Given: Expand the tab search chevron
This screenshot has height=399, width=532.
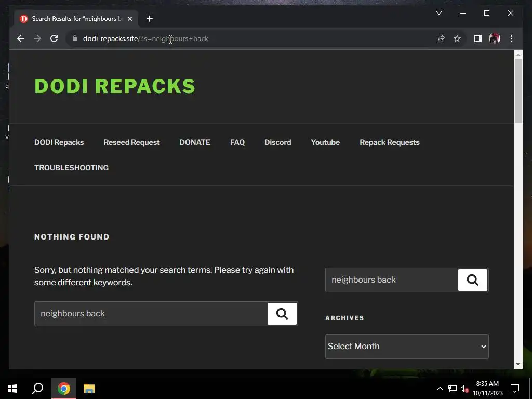Looking at the screenshot, I should point(438,13).
